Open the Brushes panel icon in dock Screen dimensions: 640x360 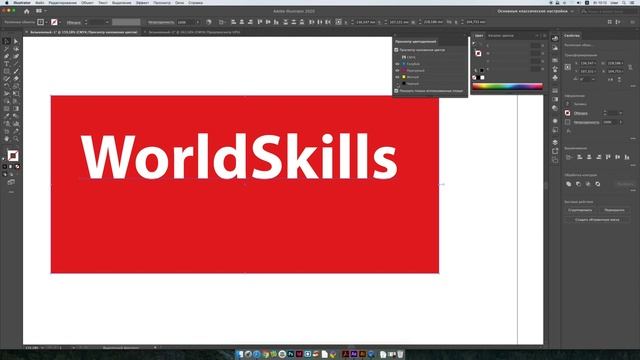(555, 69)
